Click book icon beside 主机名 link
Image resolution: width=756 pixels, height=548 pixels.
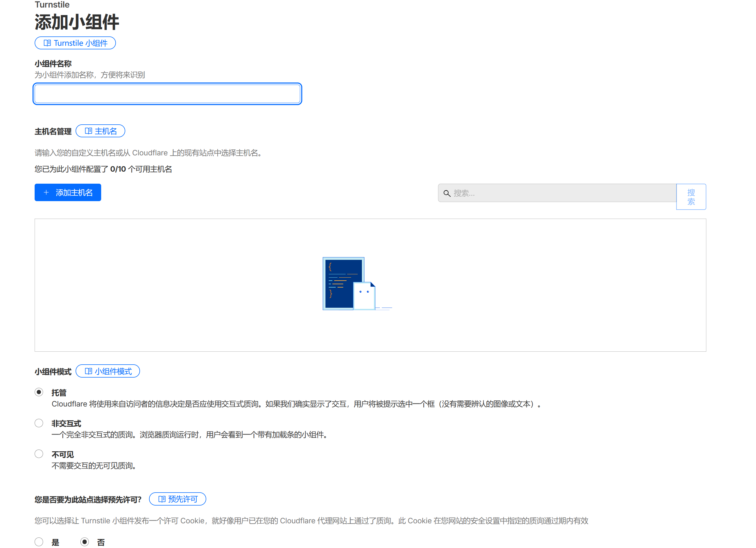[x=88, y=131]
